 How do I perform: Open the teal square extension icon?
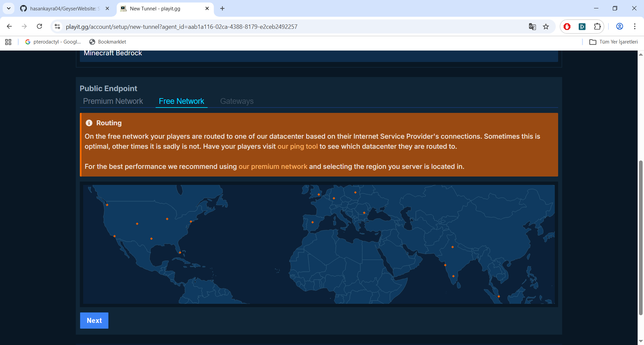582,26
